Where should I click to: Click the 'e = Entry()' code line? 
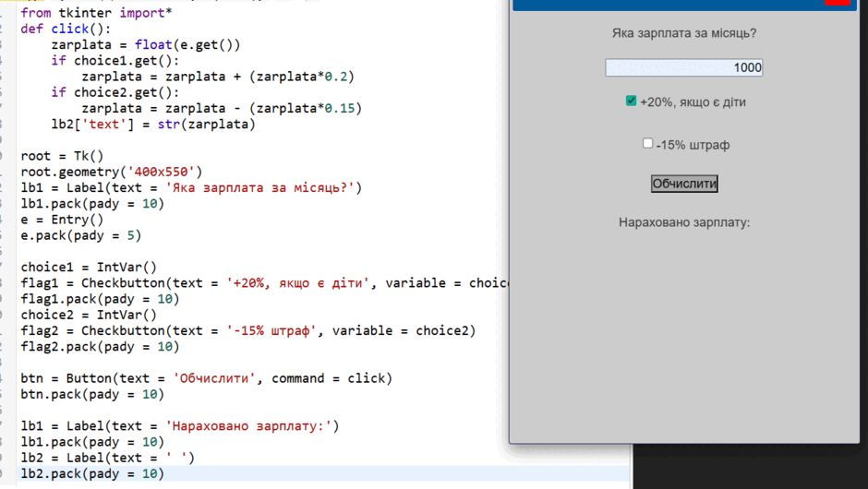62,220
